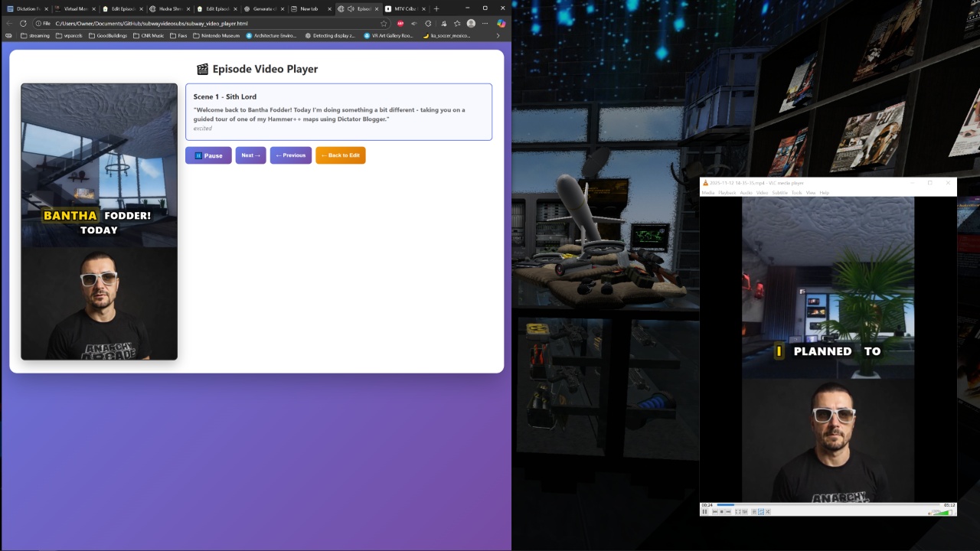Bookmark page with the star icon
This screenshot has height=551, width=980.
click(x=384, y=24)
